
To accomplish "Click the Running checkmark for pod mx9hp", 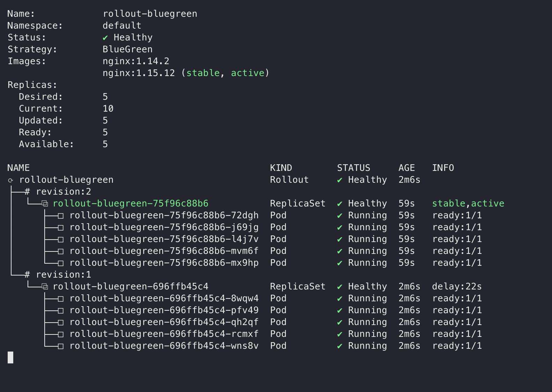I will (x=340, y=263).
